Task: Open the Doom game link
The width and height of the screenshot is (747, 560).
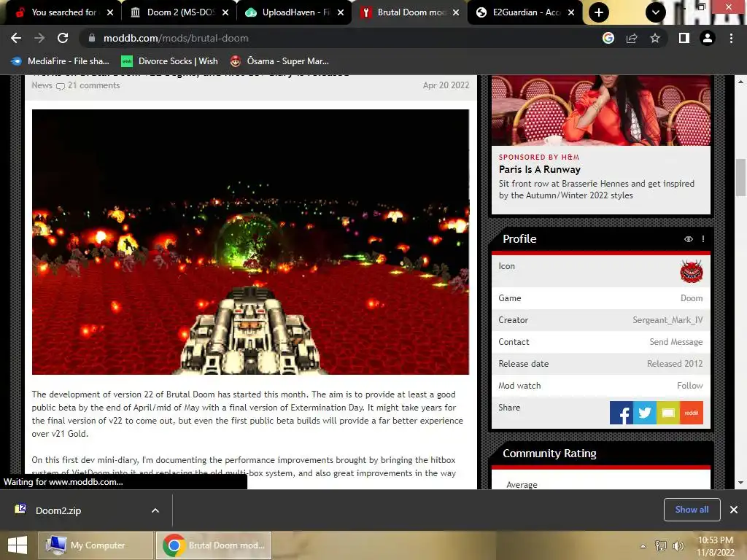Action: pyautogui.click(x=692, y=298)
